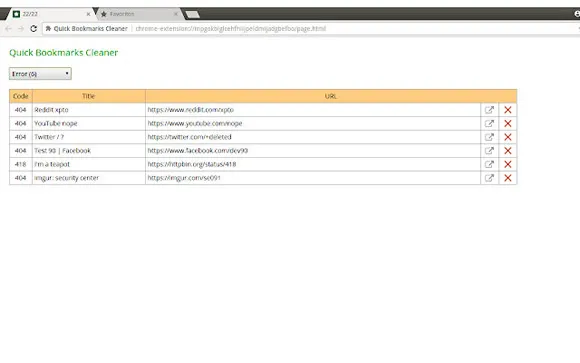Open external link icon for Twitter row

tap(489, 137)
